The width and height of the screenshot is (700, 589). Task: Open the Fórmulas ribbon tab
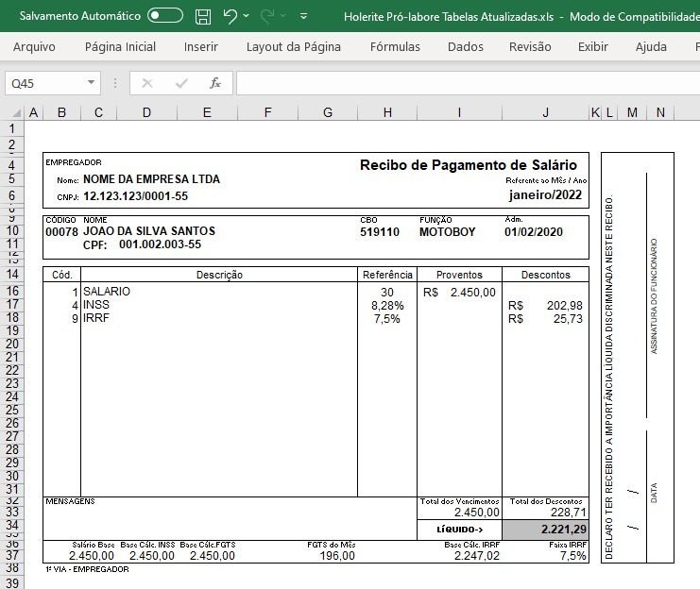395,47
